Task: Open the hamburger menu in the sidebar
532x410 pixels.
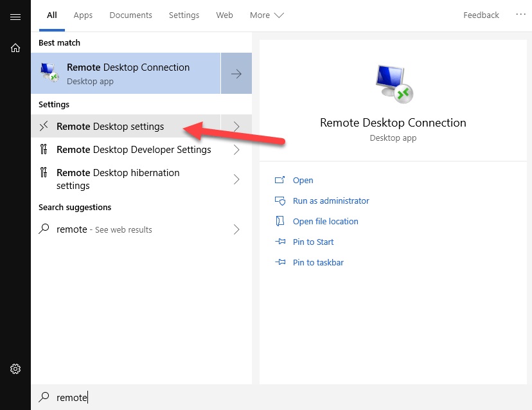Action: [15, 17]
